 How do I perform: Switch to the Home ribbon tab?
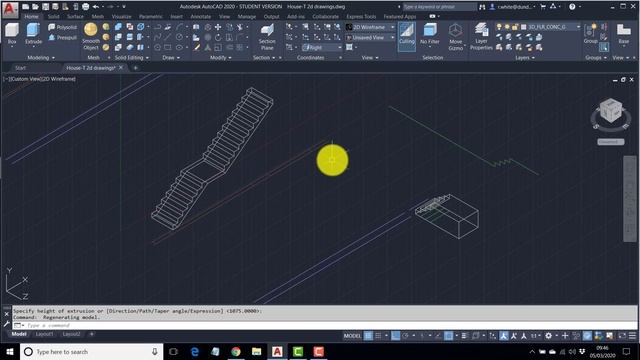[31, 17]
